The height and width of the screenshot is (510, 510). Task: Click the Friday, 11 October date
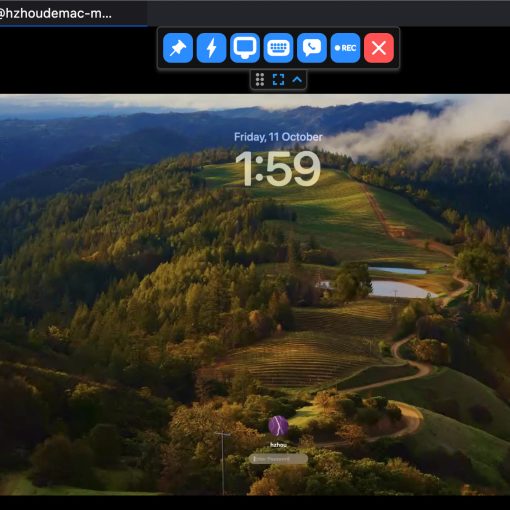coord(278,137)
